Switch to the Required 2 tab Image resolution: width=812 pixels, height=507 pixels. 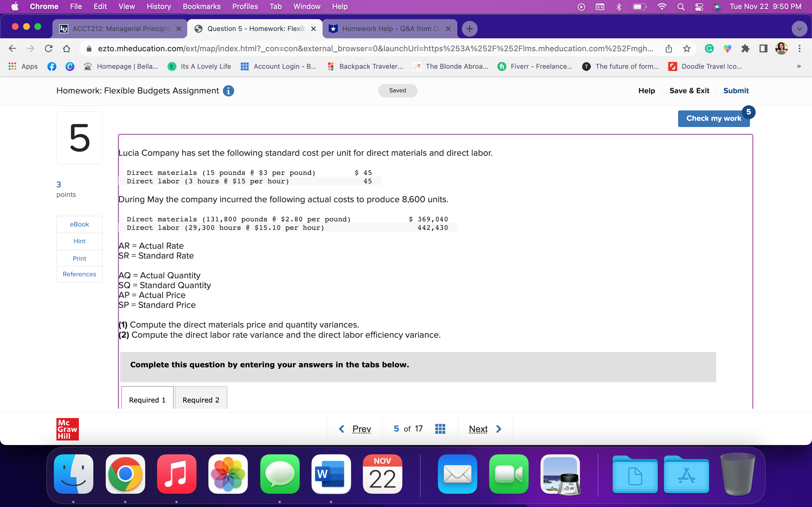tap(200, 400)
